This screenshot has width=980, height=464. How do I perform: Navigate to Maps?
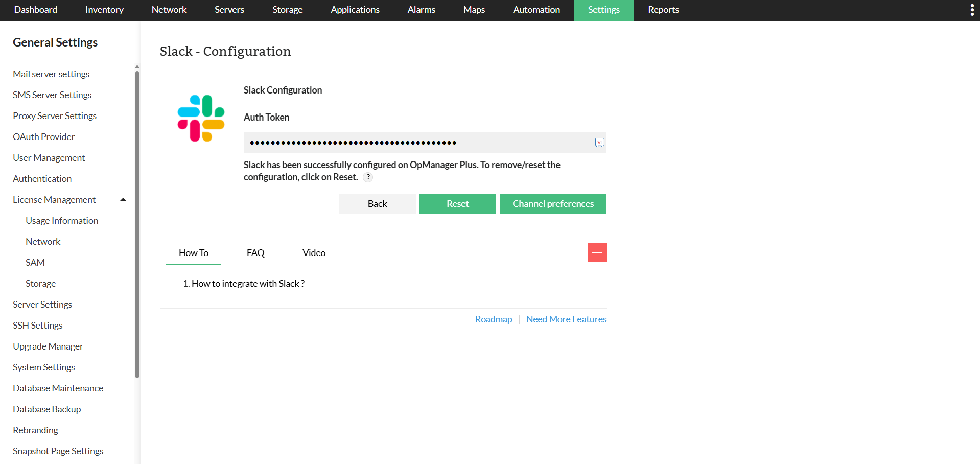tap(474, 10)
